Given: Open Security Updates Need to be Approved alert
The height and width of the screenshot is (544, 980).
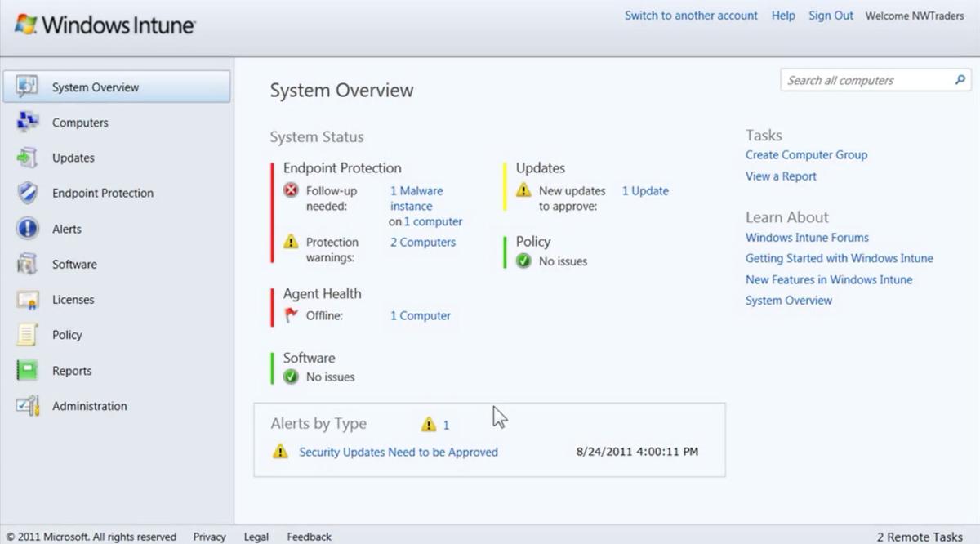Looking at the screenshot, I should coord(399,452).
